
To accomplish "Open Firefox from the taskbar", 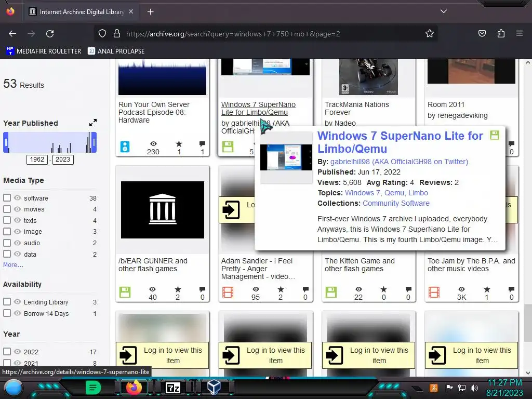I will (x=134, y=388).
